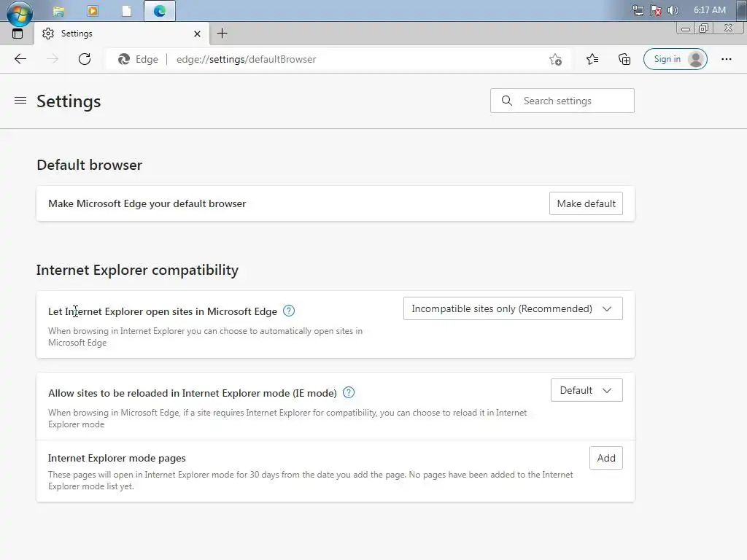Reload the settings page
The width and height of the screenshot is (747, 560).
[x=85, y=59]
